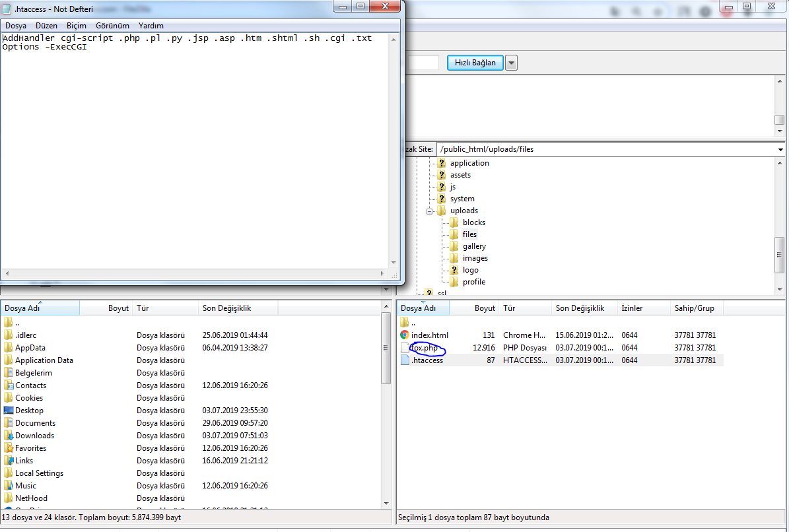This screenshot has width=789, height=532.
Task: Click the AppData folder icon
Action: pyautogui.click(x=8, y=347)
